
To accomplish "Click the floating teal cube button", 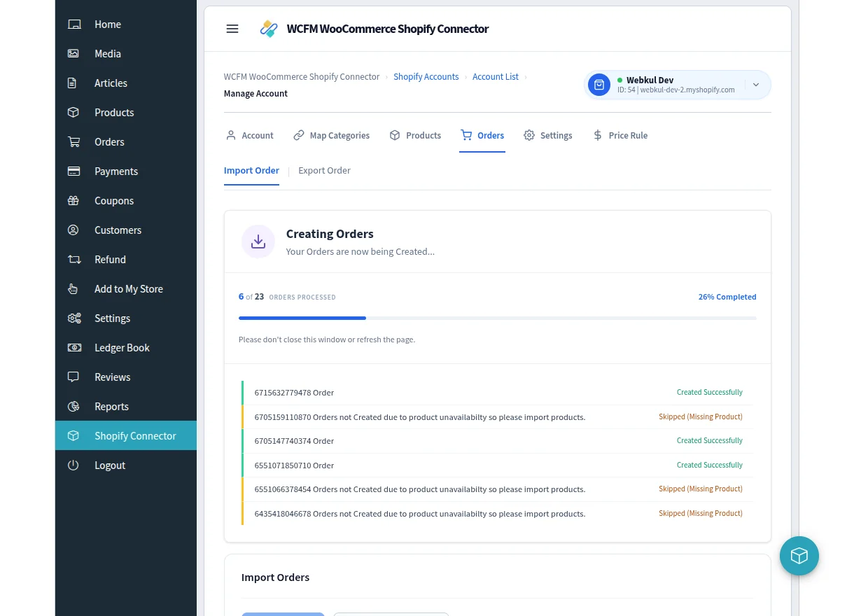I will pos(799,556).
